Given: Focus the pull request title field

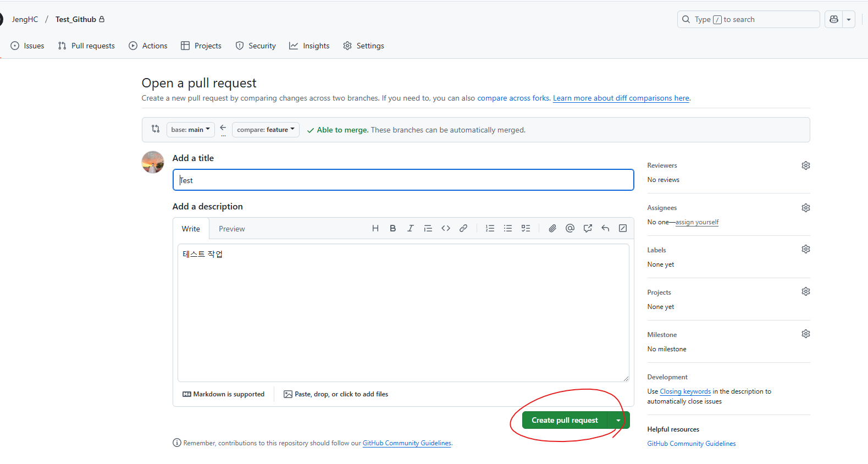Looking at the screenshot, I should (x=403, y=180).
